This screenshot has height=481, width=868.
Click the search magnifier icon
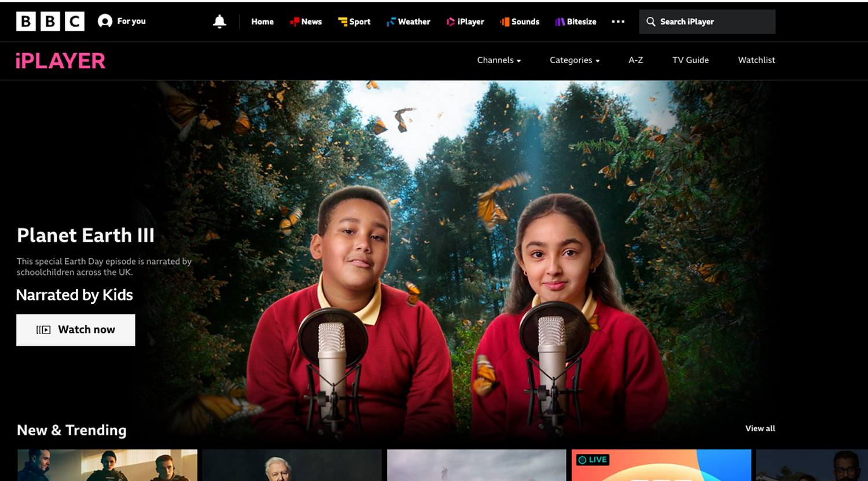click(651, 21)
